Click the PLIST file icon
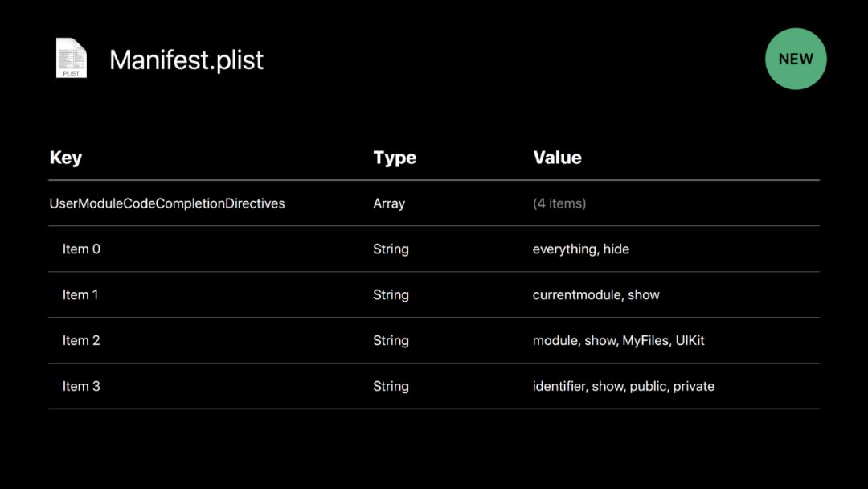868x489 pixels. point(71,59)
